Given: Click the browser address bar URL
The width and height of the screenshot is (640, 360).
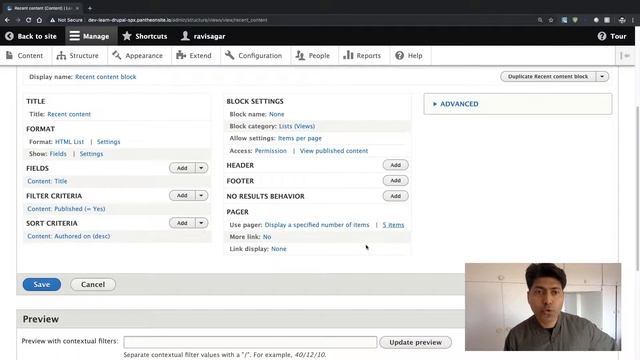Looking at the screenshot, I should 178,20.
